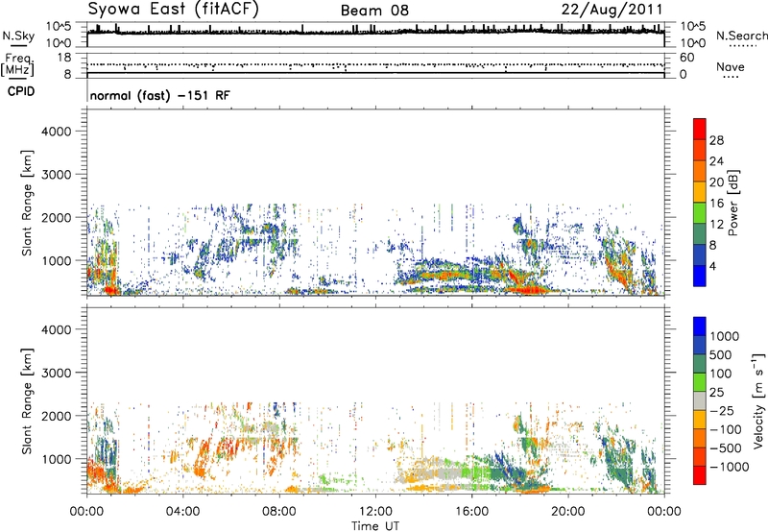This screenshot has height=532, width=768.
Task: Click the "18" frequency axis tick
Action: [x=64, y=58]
